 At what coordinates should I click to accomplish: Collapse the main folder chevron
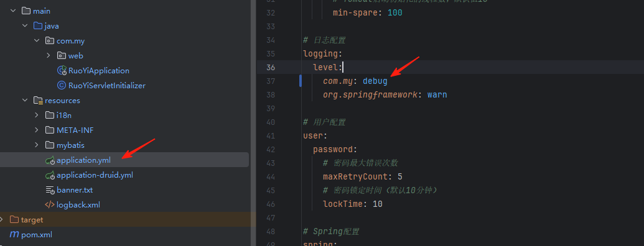tap(12, 11)
